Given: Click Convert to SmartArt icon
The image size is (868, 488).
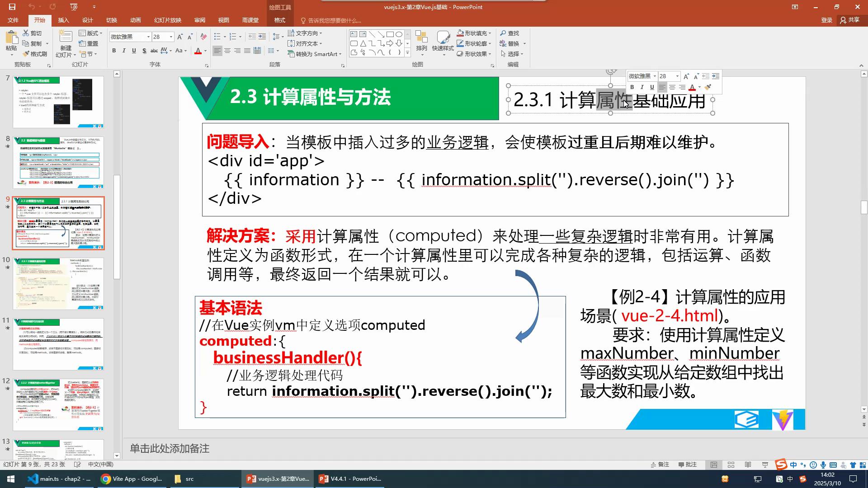Looking at the screenshot, I should (x=291, y=54).
